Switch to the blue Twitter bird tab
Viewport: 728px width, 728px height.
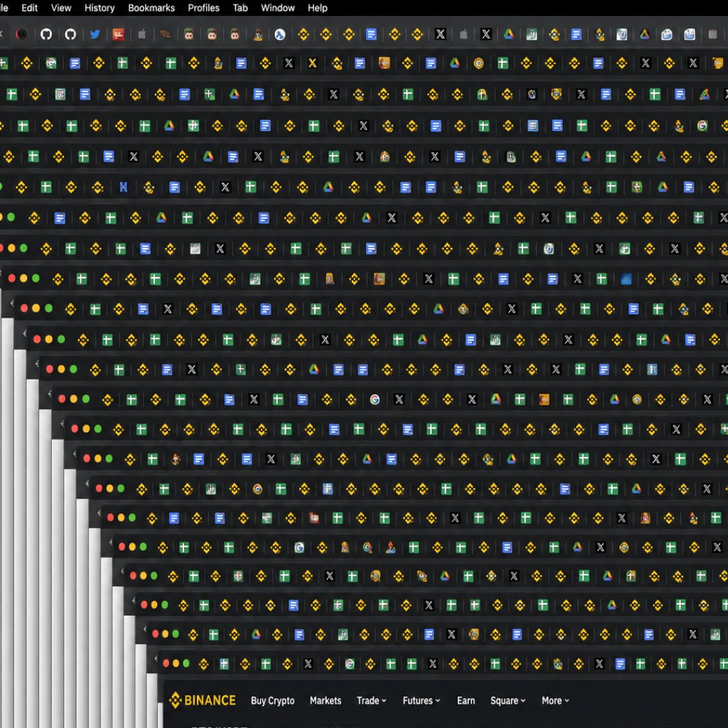(95, 34)
